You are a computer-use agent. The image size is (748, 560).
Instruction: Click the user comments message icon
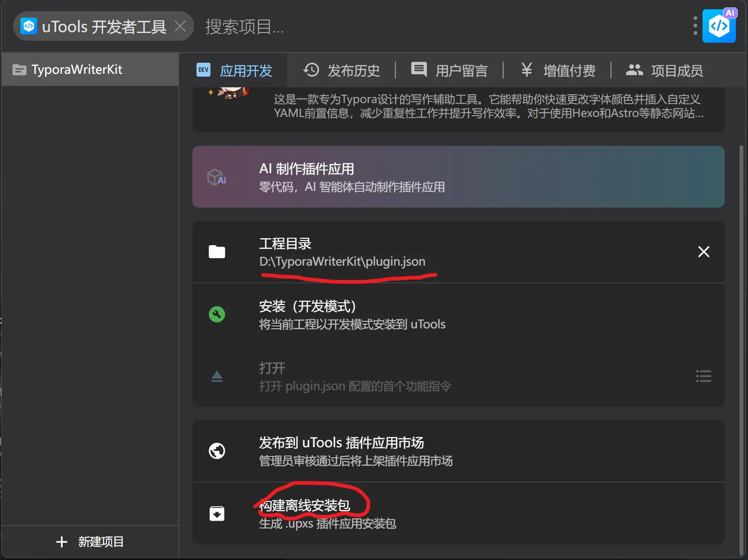[419, 70]
